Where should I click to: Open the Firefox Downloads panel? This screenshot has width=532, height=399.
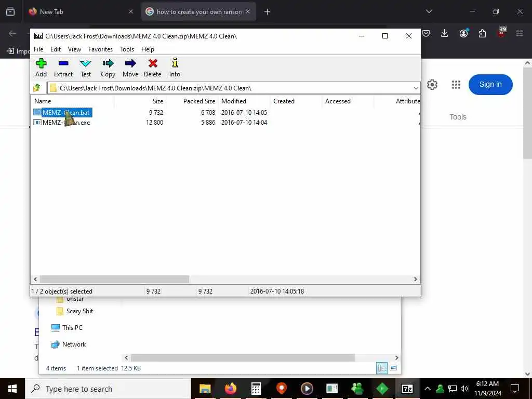(445, 33)
